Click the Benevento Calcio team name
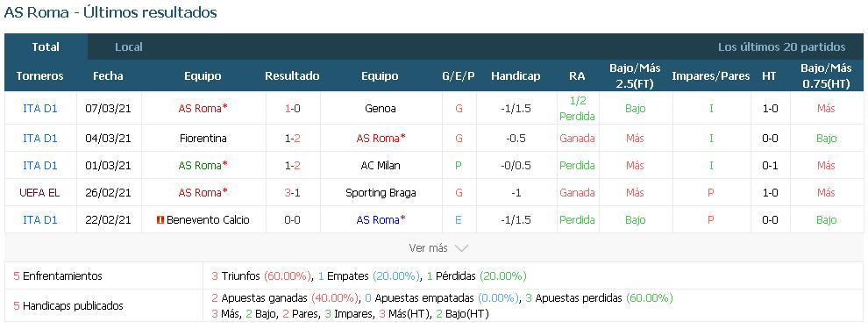Image resolution: width=868 pixels, height=329 pixels. click(208, 220)
